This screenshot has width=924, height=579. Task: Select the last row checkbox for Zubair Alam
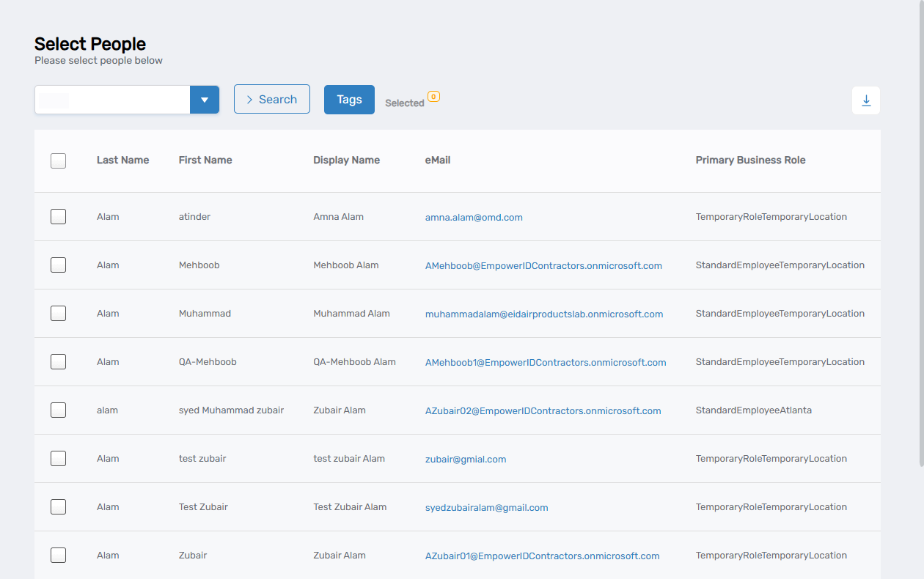point(58,555)
